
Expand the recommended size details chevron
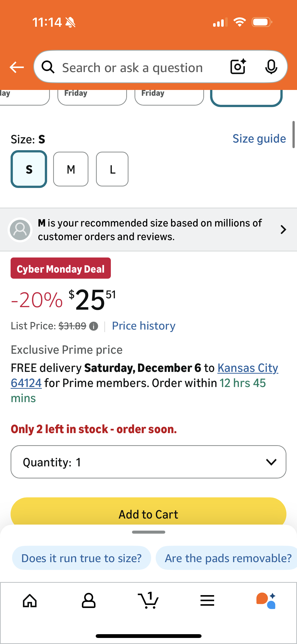click(x=283, y=230)
